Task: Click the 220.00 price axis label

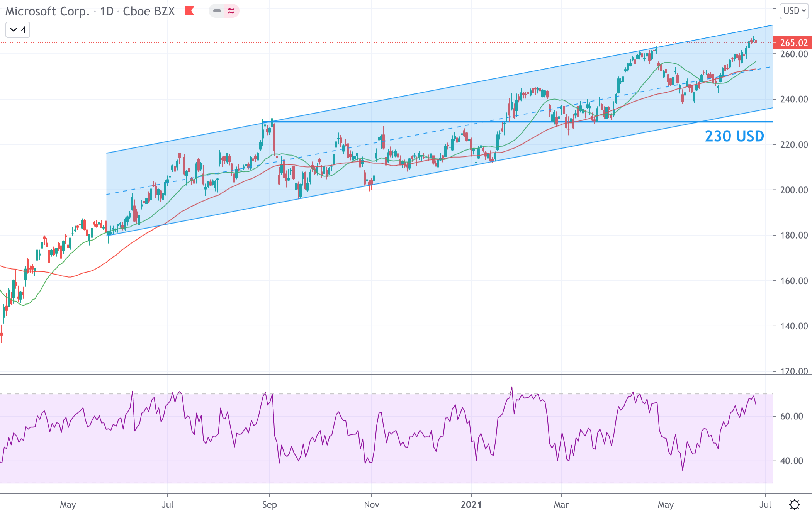Action: [x=794, y=145]
